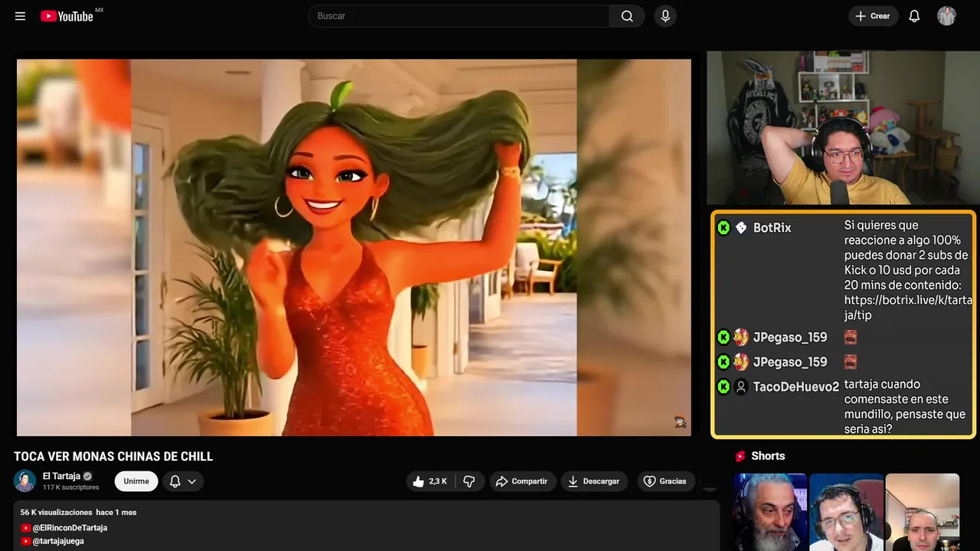Dislike the video with thumbs down
Viewport: 980px width, 551px height.
coord(469,481)
